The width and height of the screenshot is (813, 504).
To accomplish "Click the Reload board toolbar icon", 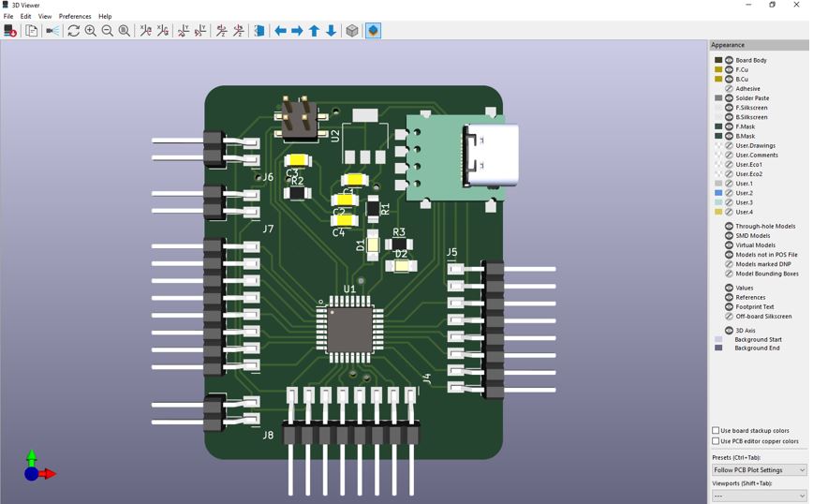I will 10,31.
